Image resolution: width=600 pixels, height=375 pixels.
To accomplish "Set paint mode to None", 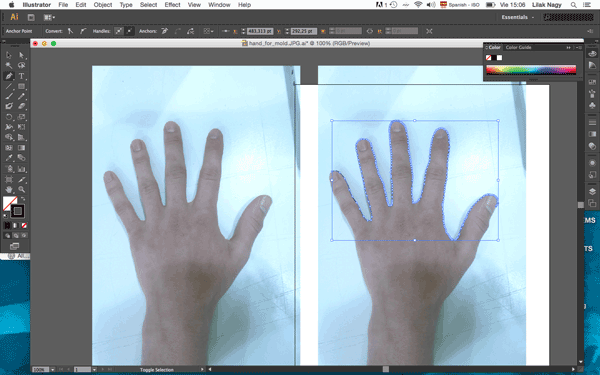I will tap(24, 225).
